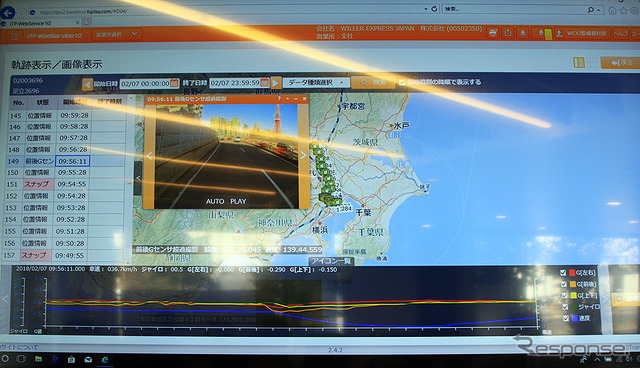Viewport: 640px width, 368px height.
Task: Click the printer icon in orange header
Action: [x=493, y=33]
